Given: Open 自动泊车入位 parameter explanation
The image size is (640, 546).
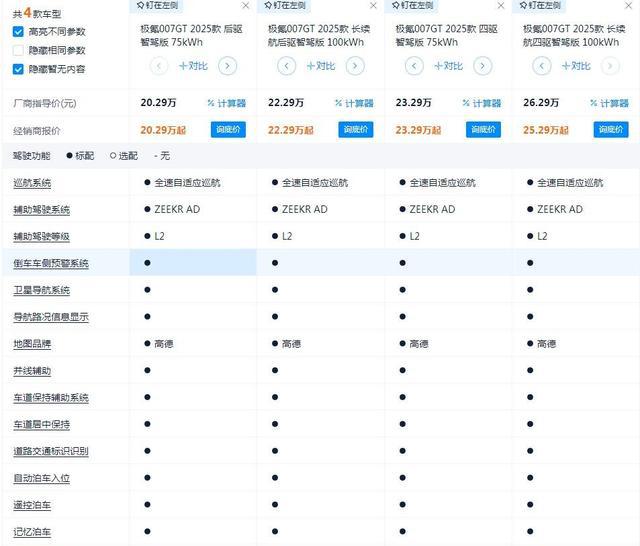Looking at the screenshot, I should pos(42,478).
